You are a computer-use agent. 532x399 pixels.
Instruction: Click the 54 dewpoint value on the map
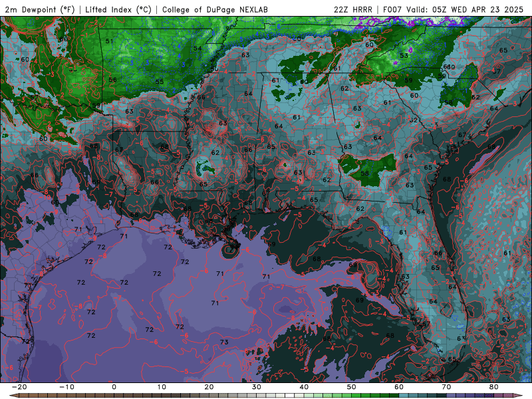[198, 48]
